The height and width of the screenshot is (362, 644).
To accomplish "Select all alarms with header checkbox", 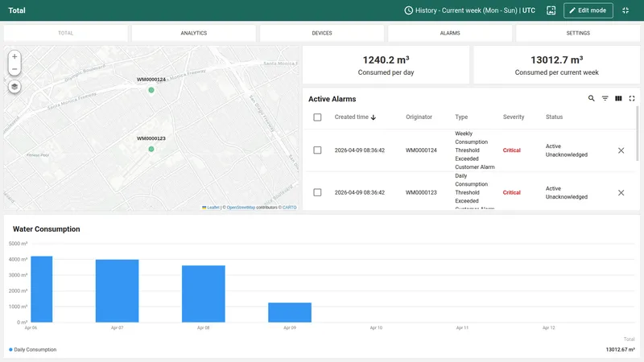I will pos(317,117).
